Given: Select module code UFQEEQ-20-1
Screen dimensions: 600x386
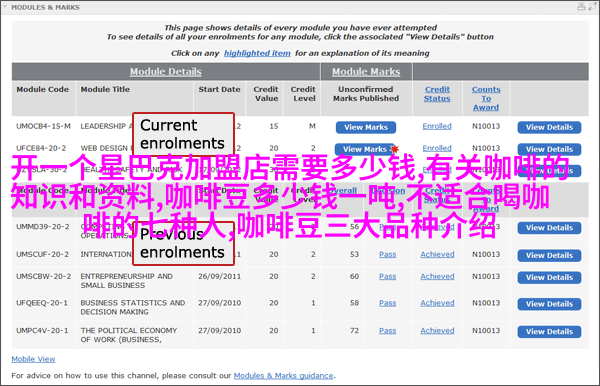Looking at the screenshot, I should (42, 303).
